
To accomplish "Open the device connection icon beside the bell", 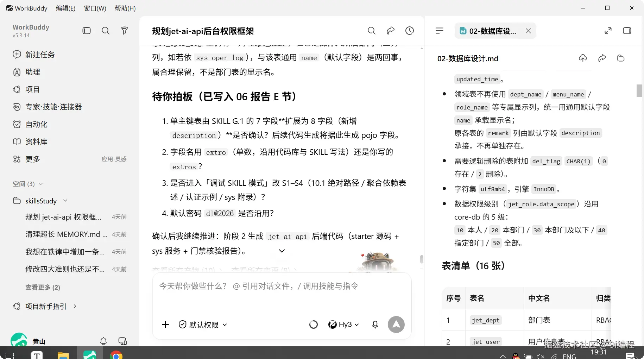I will tap(122, 341).
